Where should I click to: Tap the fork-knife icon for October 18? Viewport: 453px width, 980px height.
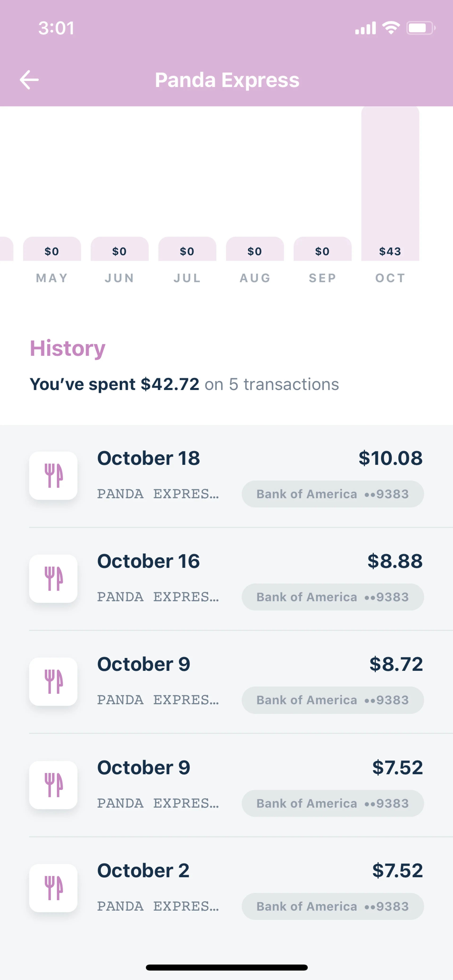(53, 476)
